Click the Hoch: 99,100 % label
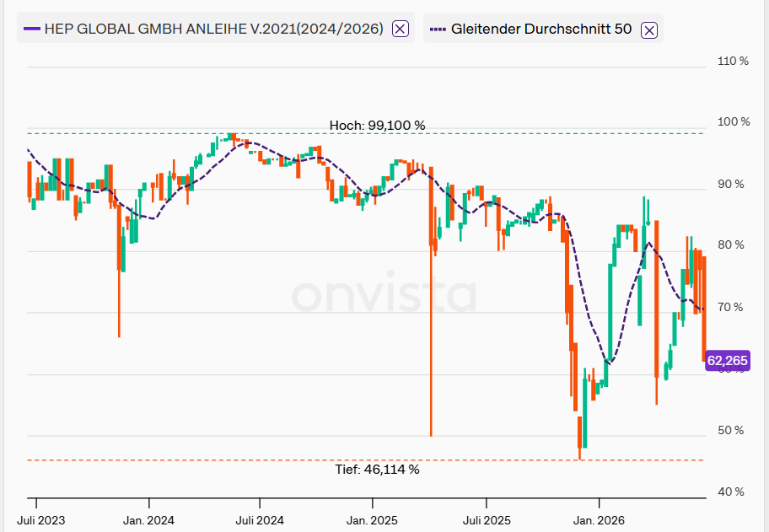Screen dimensions: 769x532 (x=377, y=126)
